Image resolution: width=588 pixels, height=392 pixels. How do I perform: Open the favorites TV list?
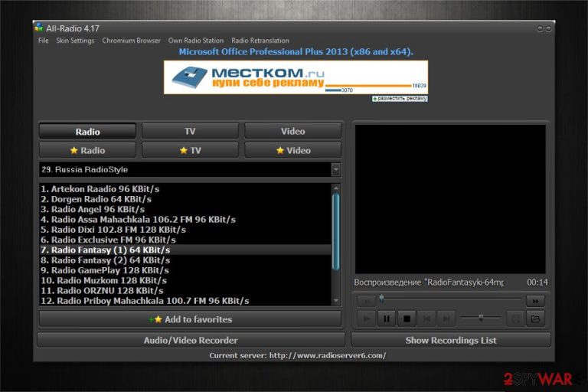(x=190, y=150)
